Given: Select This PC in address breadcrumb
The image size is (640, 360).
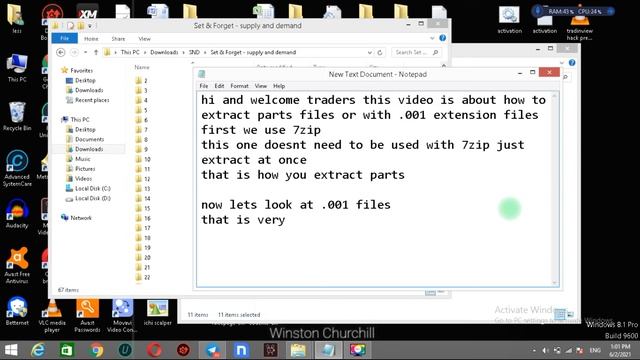Looking at the screenshot, I should pos(130,52).
